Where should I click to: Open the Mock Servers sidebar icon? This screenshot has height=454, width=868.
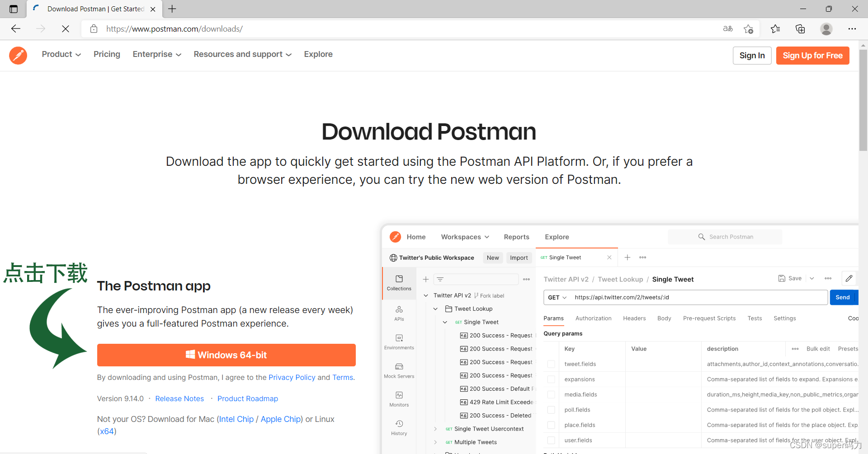pos(399,370)
